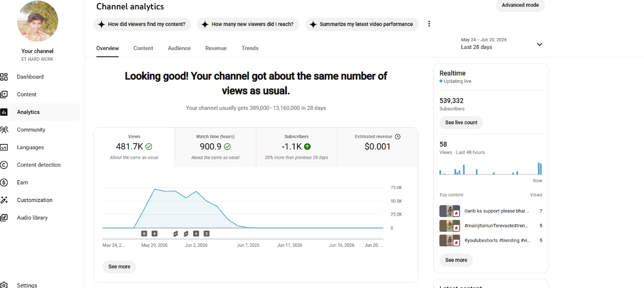Click the ET HARD WORK channel name

pyautogui.click(x=37, y=59)
